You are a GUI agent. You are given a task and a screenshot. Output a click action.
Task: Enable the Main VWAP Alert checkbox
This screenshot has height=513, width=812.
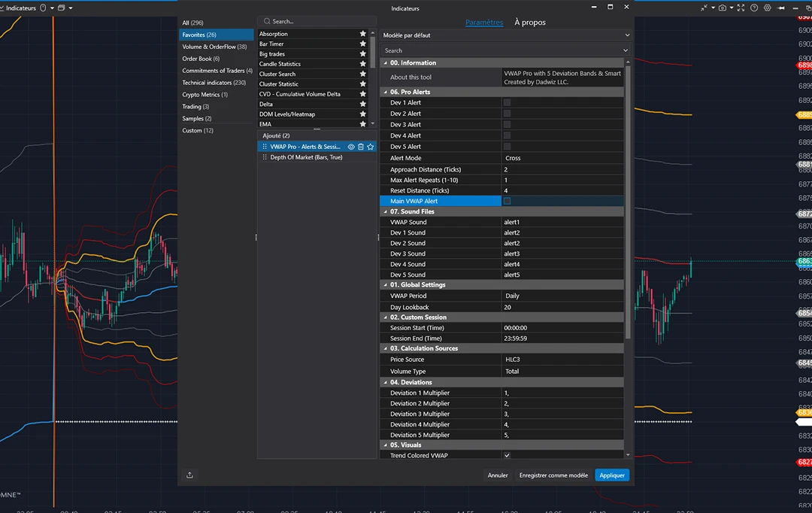[x=507, y=201]
